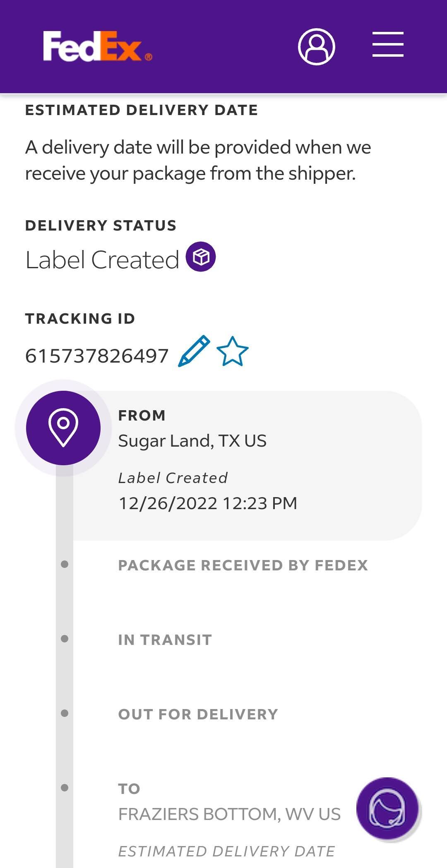447x868 pixels.
Task: Tap the In Transit progress step
Action: (165, 640)
